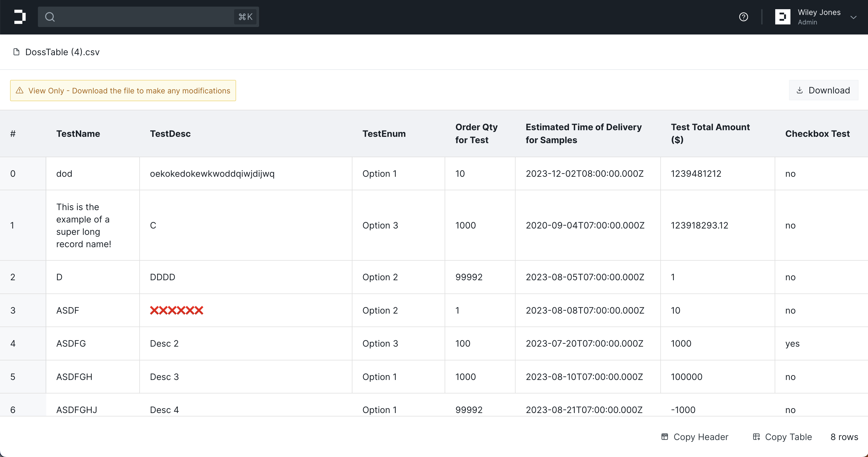The height and width of the screenshot is (457, 868).
Task: Click the 8 rows count label
Action: 844,437
